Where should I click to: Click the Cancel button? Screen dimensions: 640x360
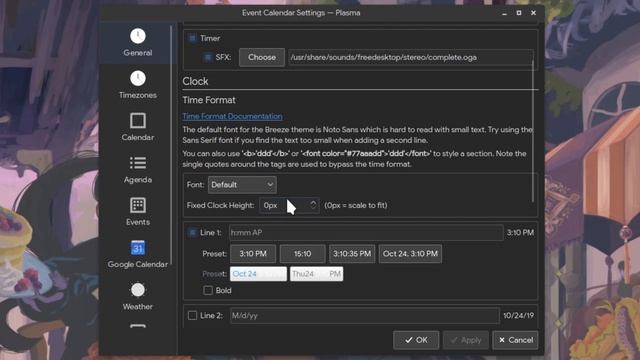[515, 340]
